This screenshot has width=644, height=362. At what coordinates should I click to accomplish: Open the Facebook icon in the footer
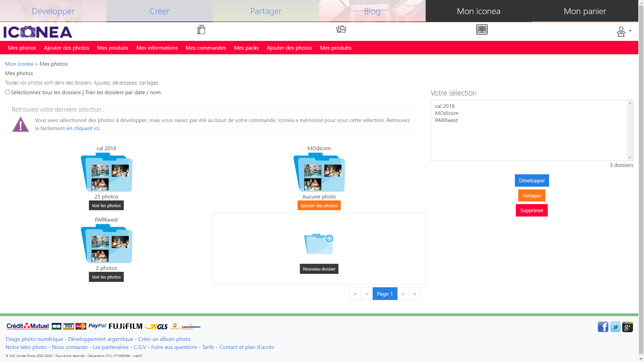[603, 327]
